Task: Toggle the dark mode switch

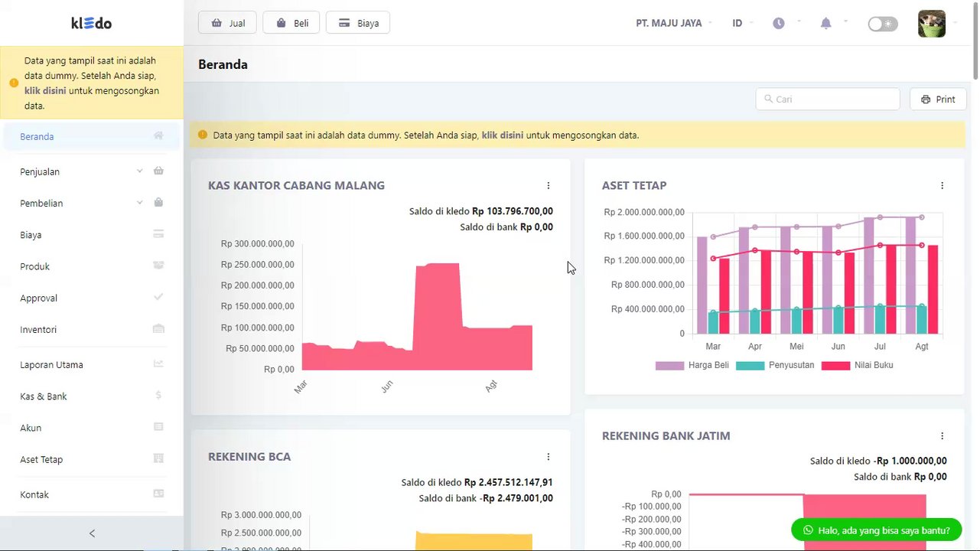Action: (882, 24)
